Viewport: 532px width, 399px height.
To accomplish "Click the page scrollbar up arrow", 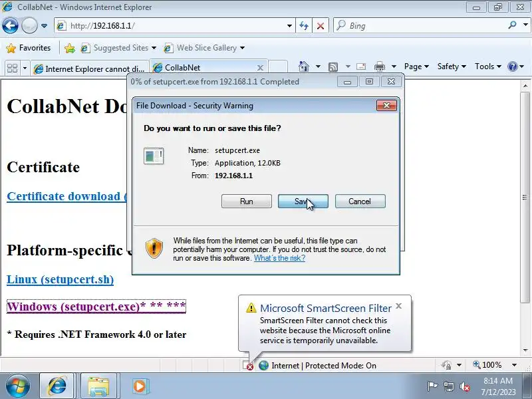I will [525, 86].
